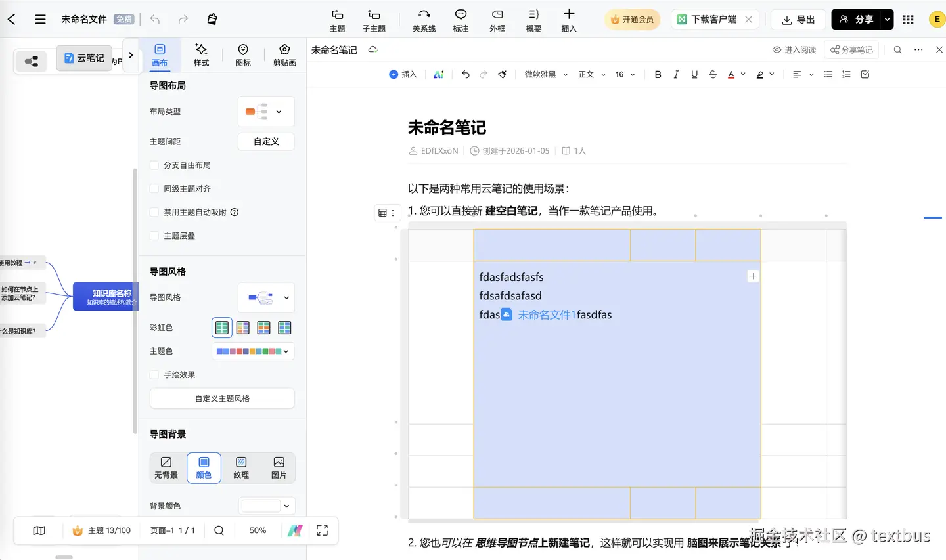Viewport: 946px width, 560px height.
Task: Select 颜色 background option
Action: (204, 468)
